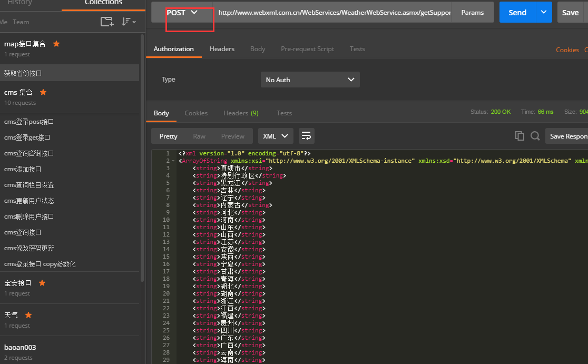Image resolution: width=588 pixels, height=364 pixels.
Task: Click the 黑龙江 string on line 5
Action: pyautogui.click(x=231, y=183)
